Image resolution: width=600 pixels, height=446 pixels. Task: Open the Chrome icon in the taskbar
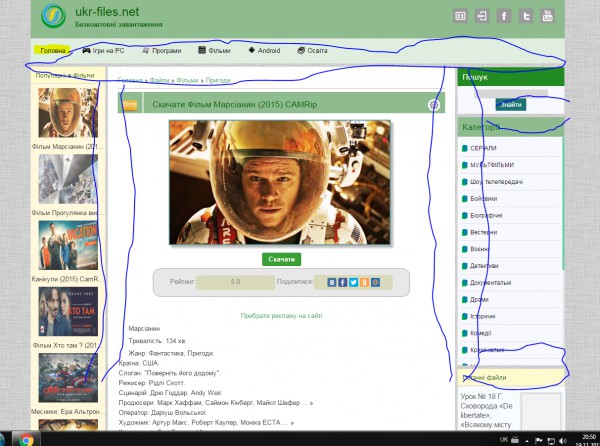coord(26,440)
